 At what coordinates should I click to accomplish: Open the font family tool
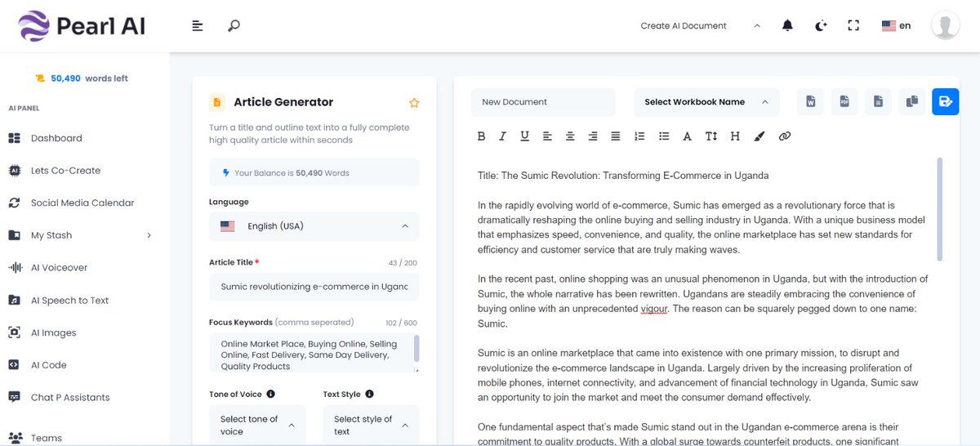688,136
